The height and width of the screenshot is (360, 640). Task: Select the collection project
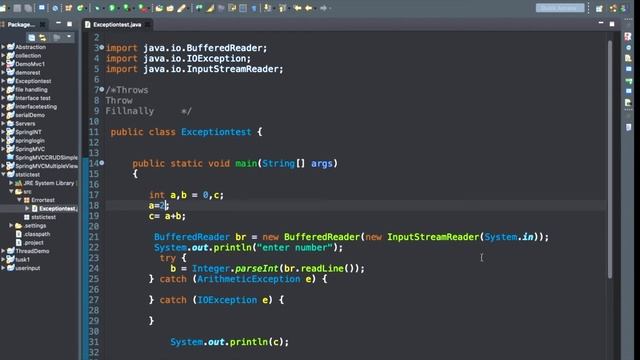point(28,56)
